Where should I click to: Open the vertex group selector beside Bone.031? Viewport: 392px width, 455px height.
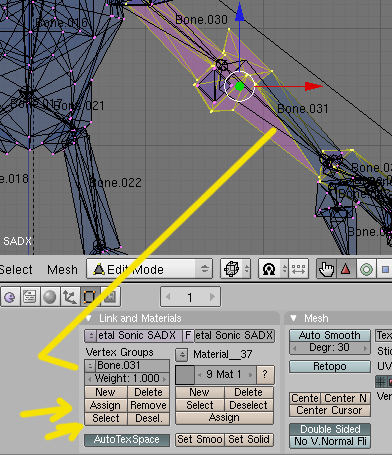[x=90, y=366]
